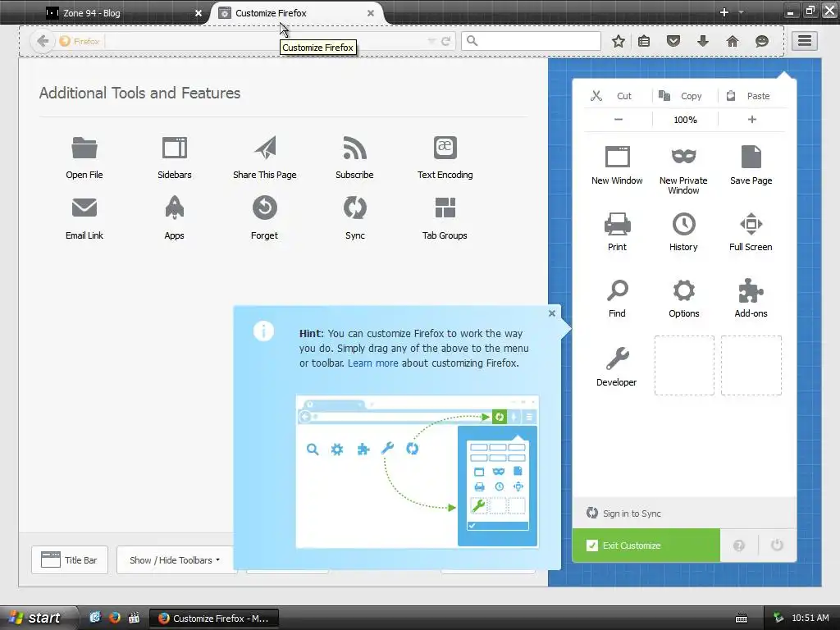Screen dimensions: 840x630
Task: Click the Subscribe feed icon
Action: pos(354,148)
